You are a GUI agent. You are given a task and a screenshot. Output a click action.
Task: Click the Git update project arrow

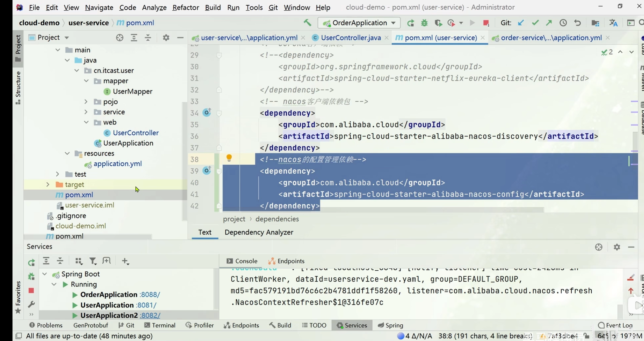[521, 23]
